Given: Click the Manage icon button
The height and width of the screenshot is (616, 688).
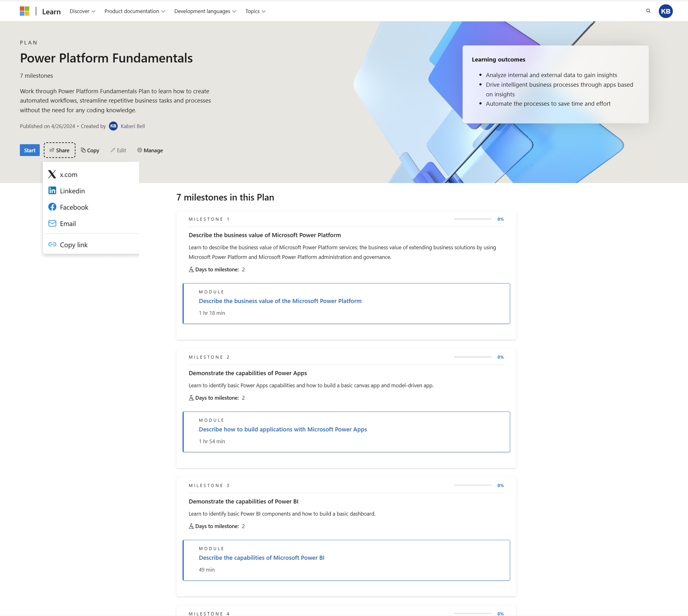Looking at the screenshot, I should point(139,150).
